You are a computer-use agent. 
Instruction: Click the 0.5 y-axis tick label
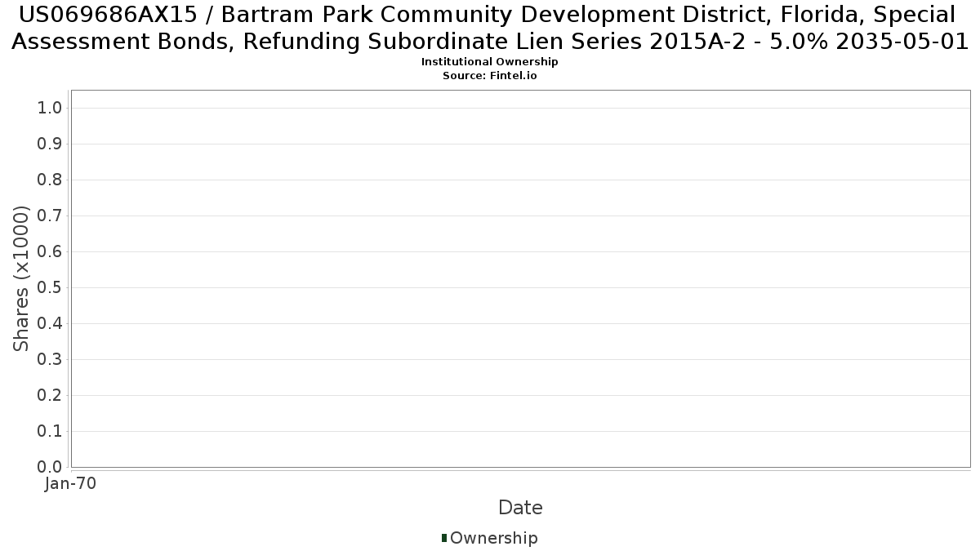[50, 288]
